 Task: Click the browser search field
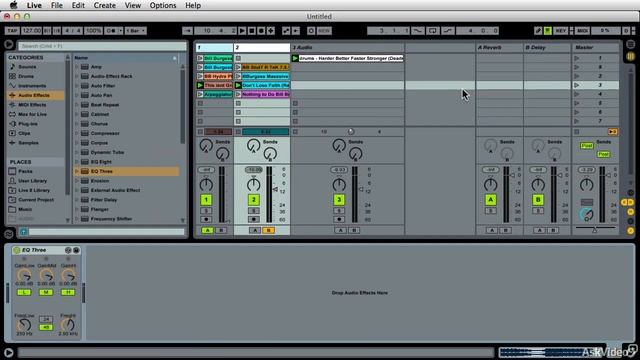coord(102,46)
